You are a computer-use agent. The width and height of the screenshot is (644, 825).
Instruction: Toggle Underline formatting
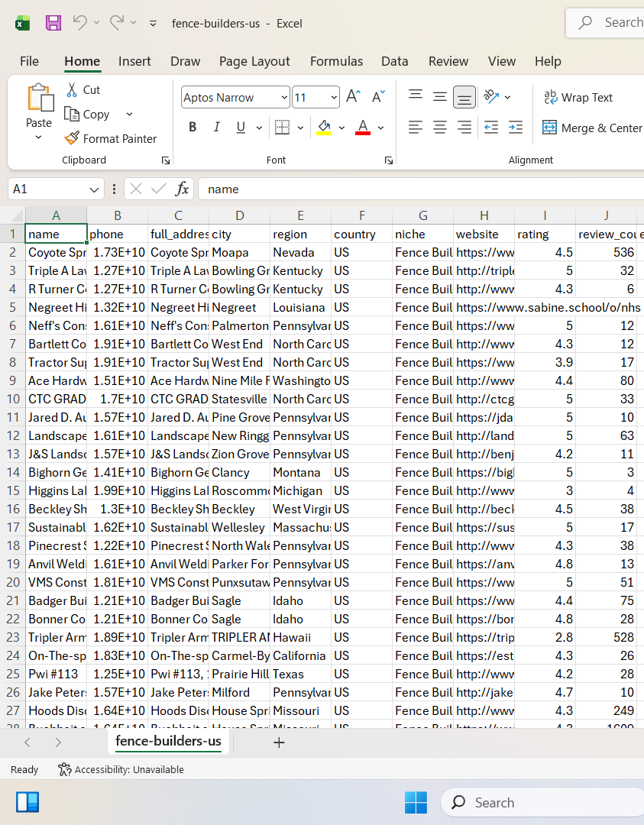pyautogui.click(x=241, y=127)
